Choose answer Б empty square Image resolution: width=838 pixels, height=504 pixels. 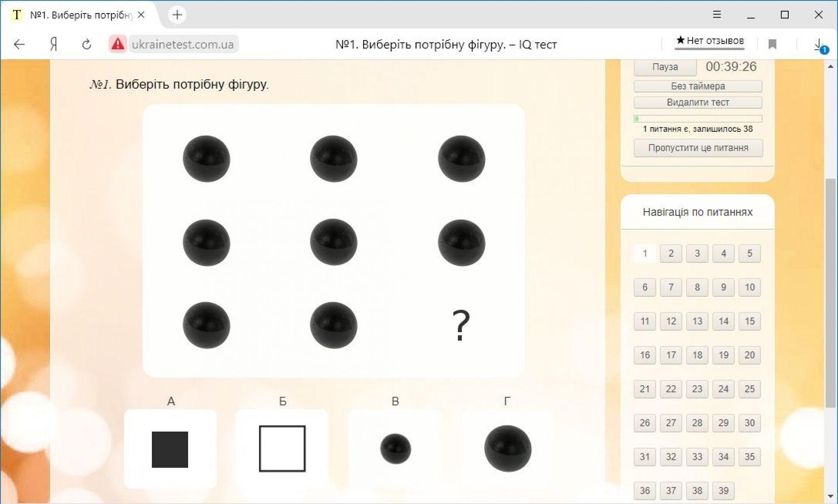click(282, 449)
